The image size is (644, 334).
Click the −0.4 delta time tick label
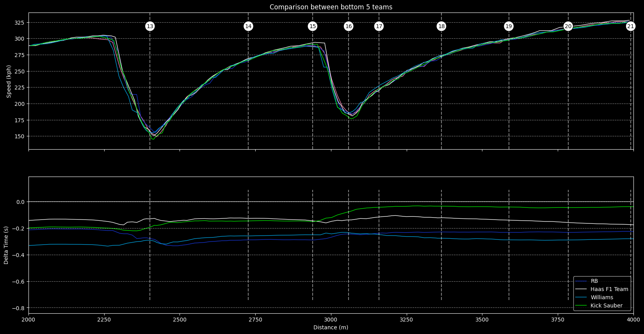tap(18, 255)
